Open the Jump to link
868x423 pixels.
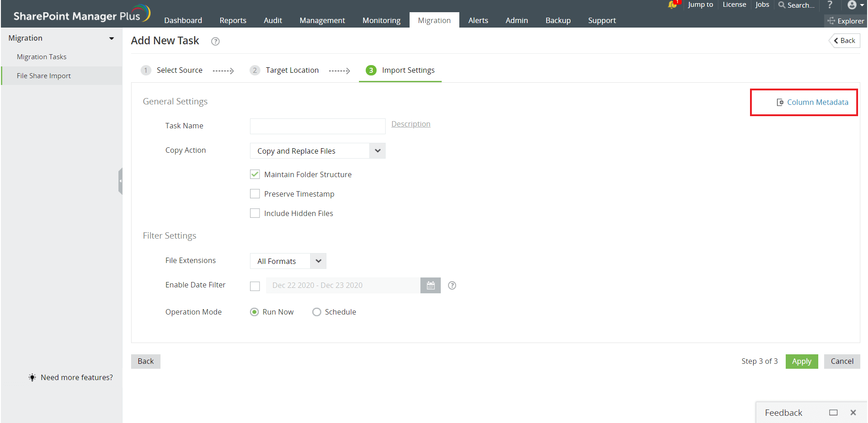pyautogui.click(x=700, y=5)
